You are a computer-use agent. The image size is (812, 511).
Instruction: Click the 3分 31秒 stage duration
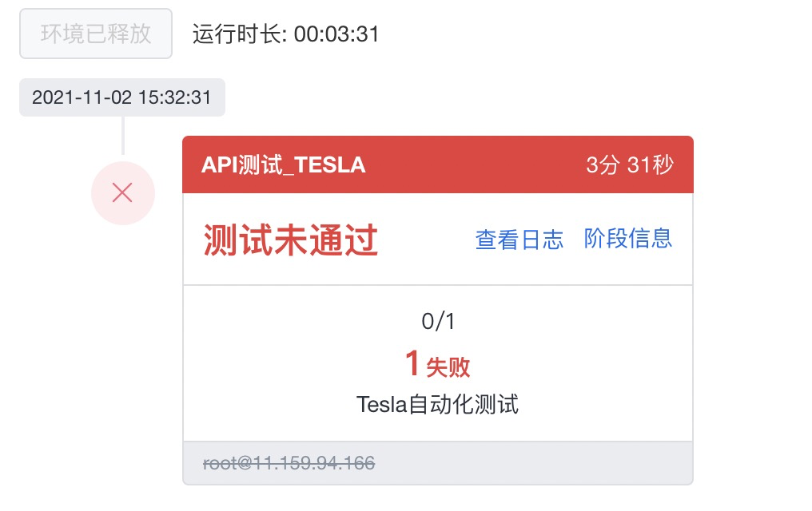click(x=630, y=165)
